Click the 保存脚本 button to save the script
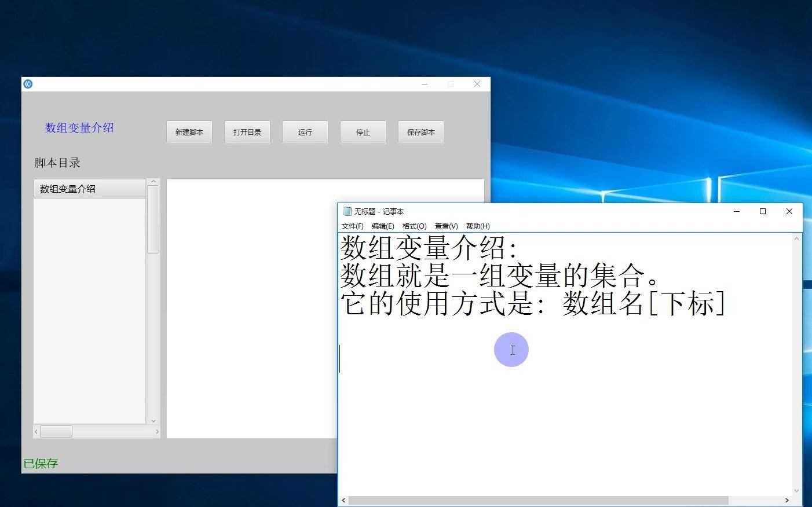 tap(420, 132)
